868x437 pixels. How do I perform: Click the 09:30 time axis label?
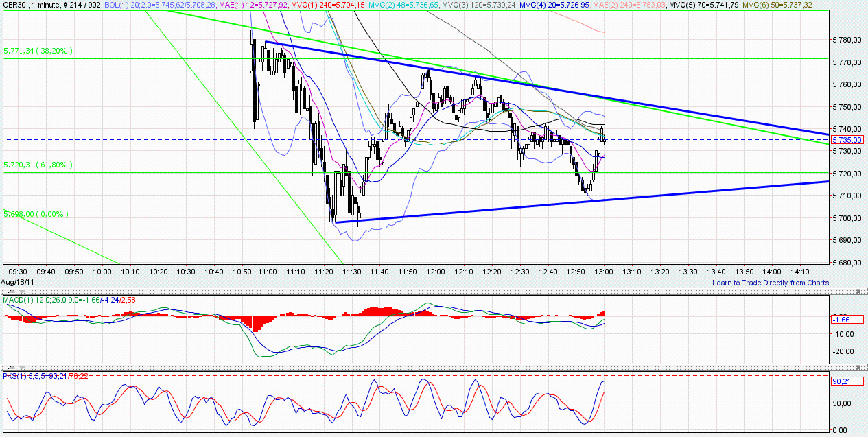(x=17, y=271)
